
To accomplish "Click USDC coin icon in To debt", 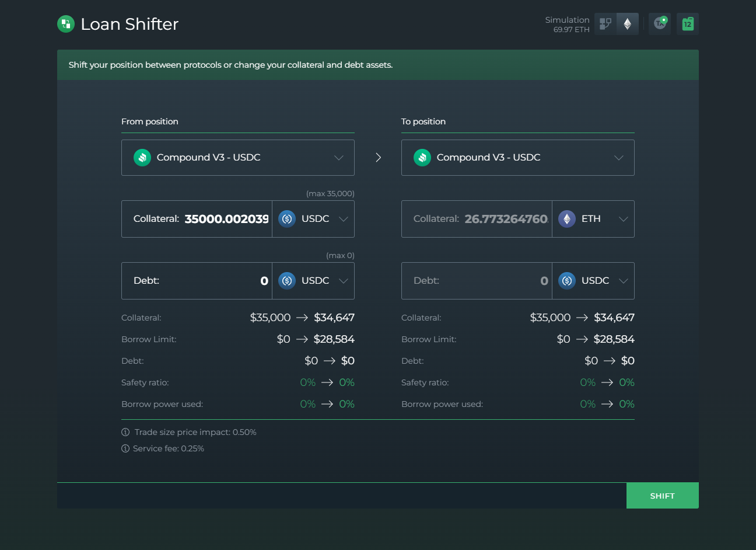I will [x=567, y=281].
